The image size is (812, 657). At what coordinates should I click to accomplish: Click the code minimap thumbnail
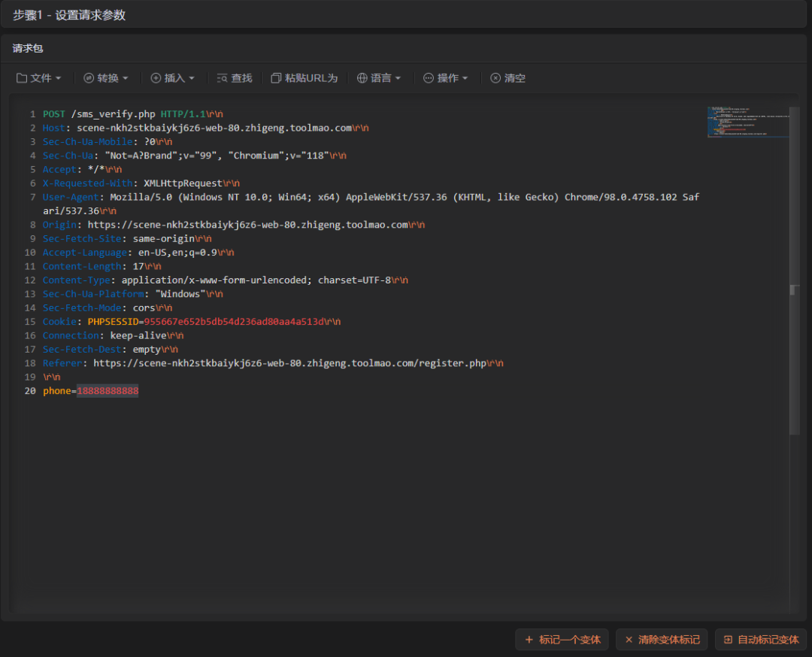point(748,123)
